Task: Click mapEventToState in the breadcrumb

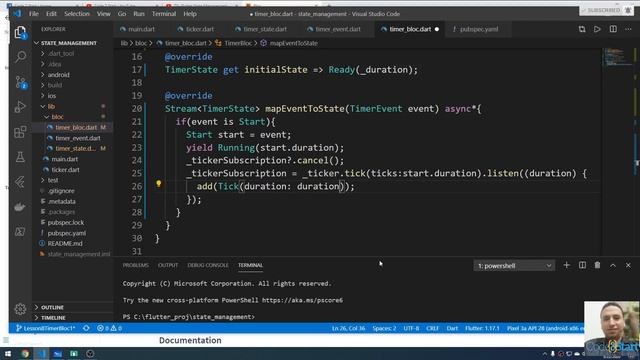Action: pyautogui.click(x=293, y=43)
